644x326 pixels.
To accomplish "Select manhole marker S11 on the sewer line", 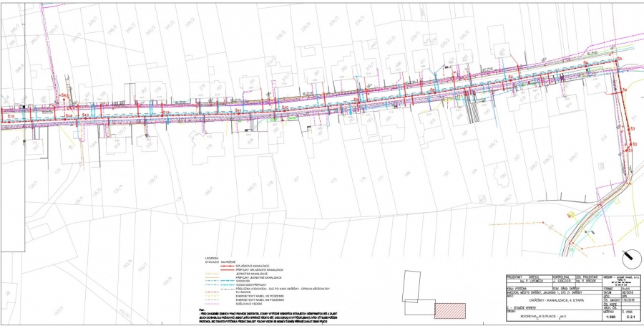I will click(x=237, y=110).
